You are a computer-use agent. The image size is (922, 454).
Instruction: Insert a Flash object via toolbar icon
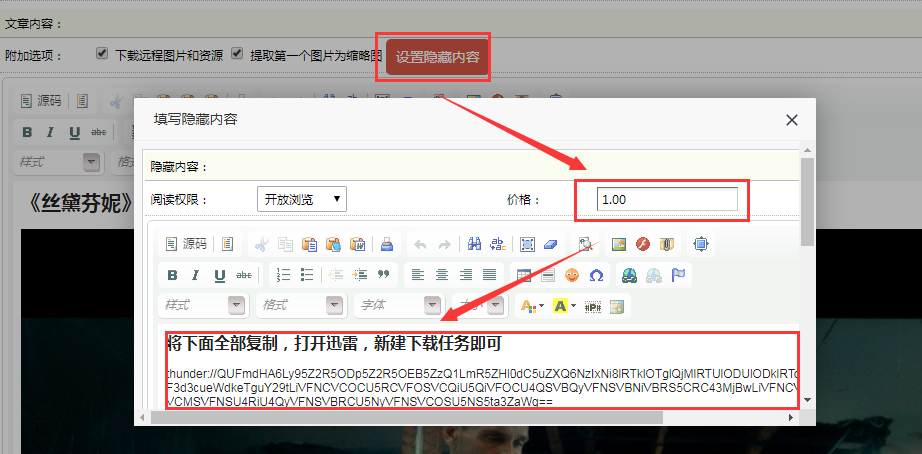(643, 244)
